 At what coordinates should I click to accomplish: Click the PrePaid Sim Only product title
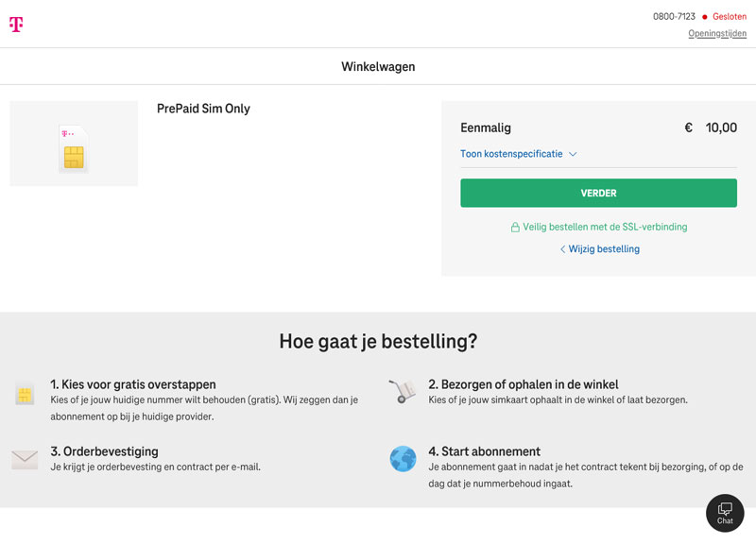point(203,109)
